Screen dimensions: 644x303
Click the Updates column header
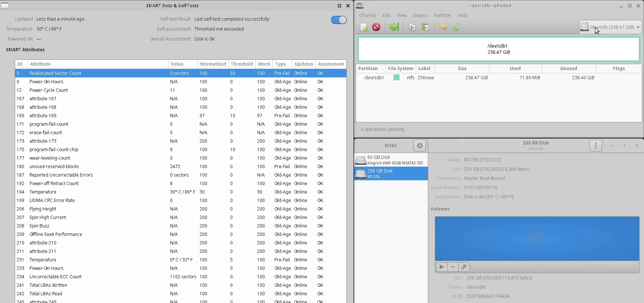304,64
